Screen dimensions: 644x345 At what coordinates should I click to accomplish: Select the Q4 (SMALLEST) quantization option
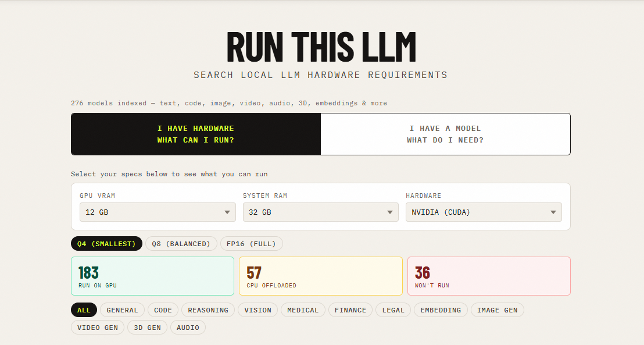click(106, 243)
